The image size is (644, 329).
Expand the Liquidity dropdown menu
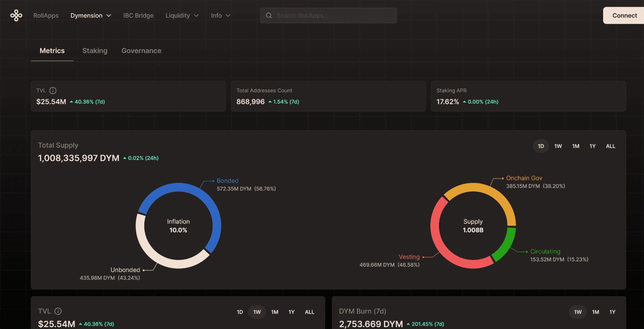[x=182, y=15]
